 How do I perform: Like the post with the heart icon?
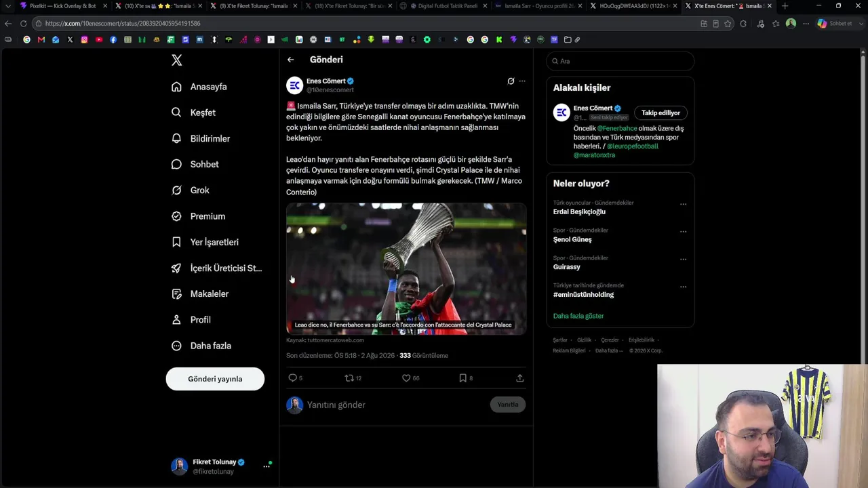click(411, 378)
